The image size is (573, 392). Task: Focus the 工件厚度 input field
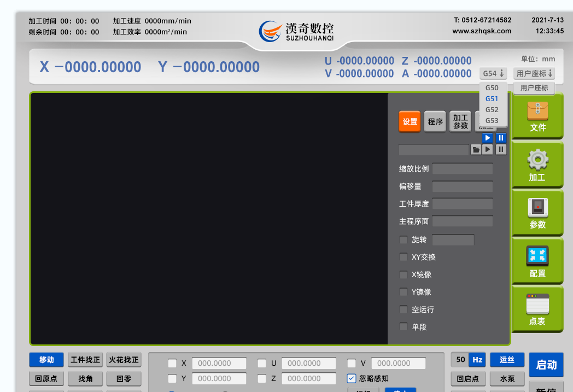tap(462, 204)
